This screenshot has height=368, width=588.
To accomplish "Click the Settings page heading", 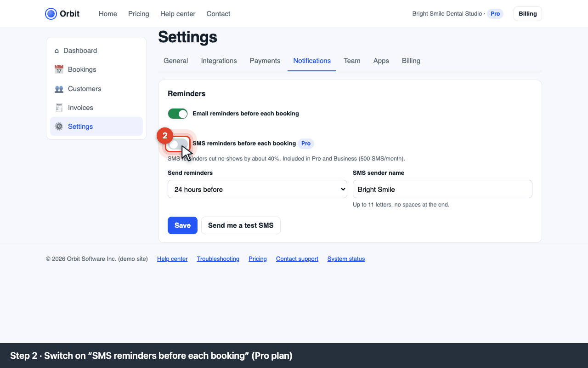I will coord(187,37).
